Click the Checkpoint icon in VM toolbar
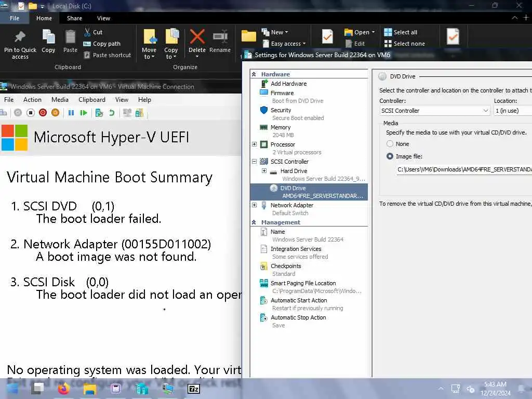 [99, 113]
